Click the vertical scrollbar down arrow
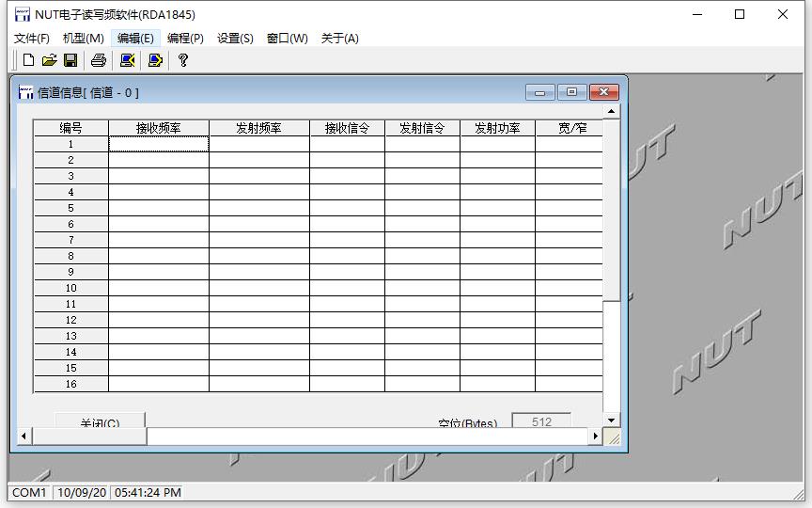 coord(611,421)
